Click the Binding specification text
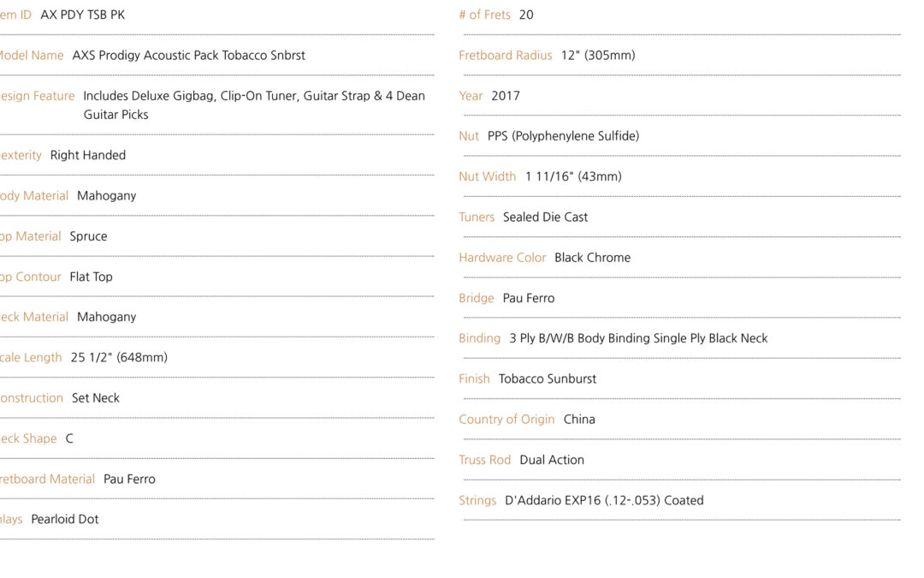This screenshot has width=924, height=578. click(x=638, y=338)
